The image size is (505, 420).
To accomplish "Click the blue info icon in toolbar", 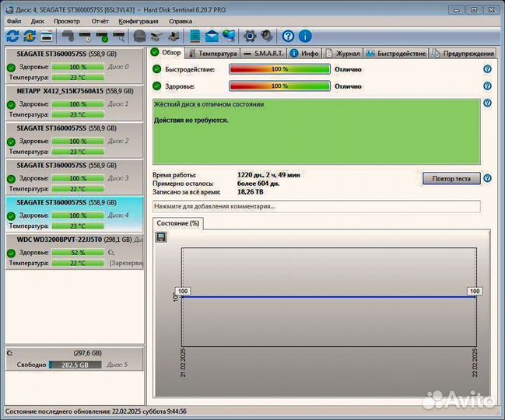I will coord(305,36).
